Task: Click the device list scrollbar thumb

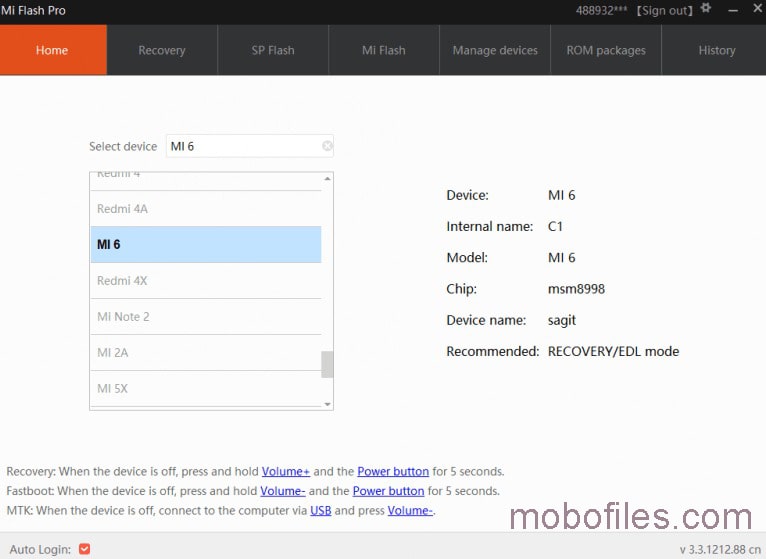Action: click(x=327, y=365)
